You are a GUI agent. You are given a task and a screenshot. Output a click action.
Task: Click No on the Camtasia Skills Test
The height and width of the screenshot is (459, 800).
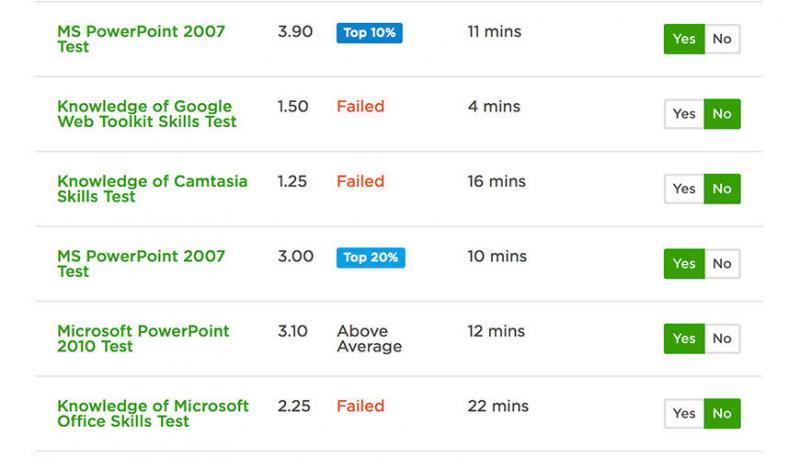pos(722,189)
